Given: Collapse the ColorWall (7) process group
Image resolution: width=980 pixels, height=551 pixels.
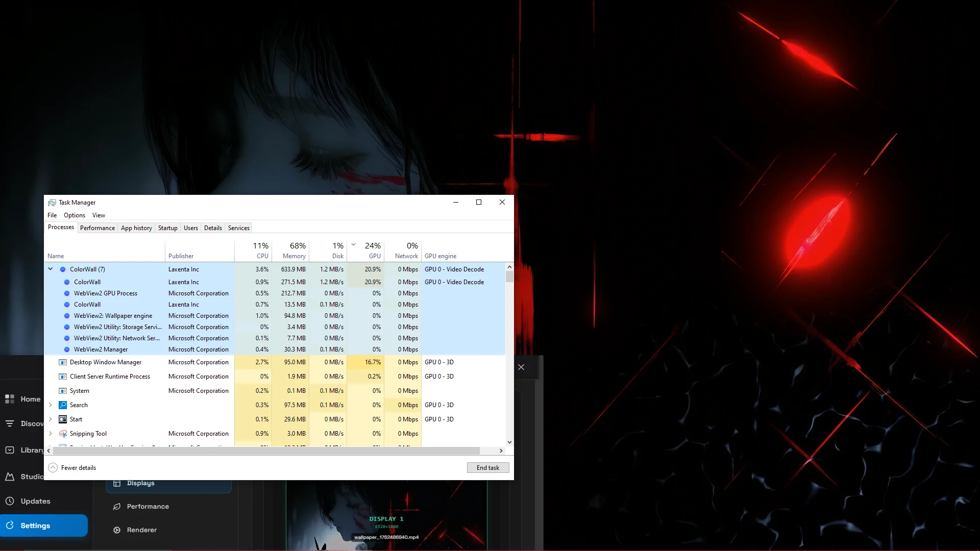Looking at the screenshot, I should (50, 269).
